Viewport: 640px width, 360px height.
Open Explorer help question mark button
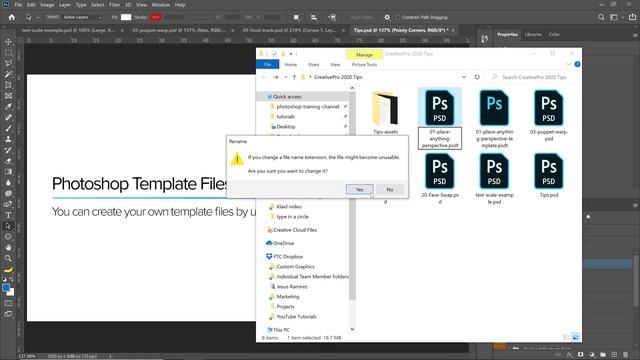coord(577,64)
